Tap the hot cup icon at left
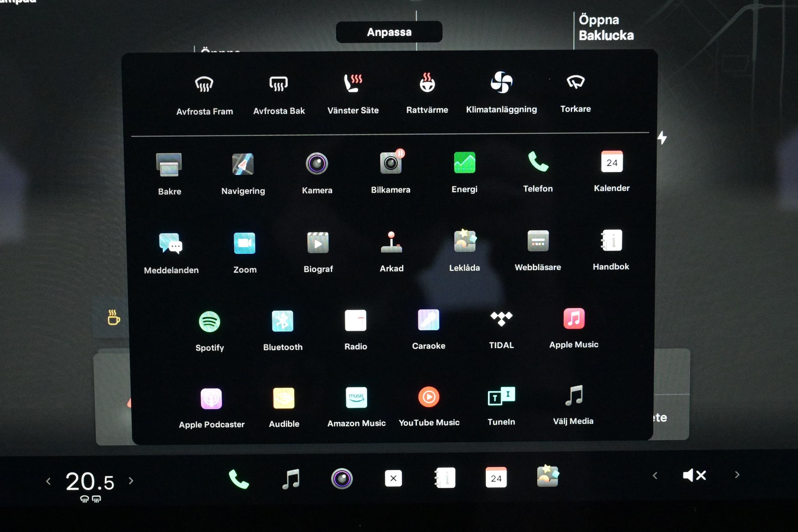 [x=114, y=317]
